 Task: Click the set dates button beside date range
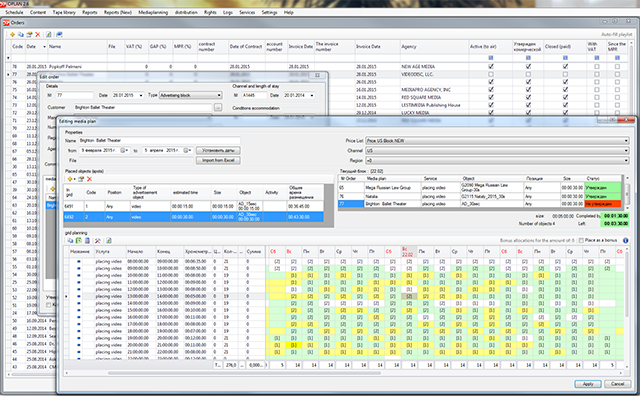pyautogui.click(x=218, y=150)
